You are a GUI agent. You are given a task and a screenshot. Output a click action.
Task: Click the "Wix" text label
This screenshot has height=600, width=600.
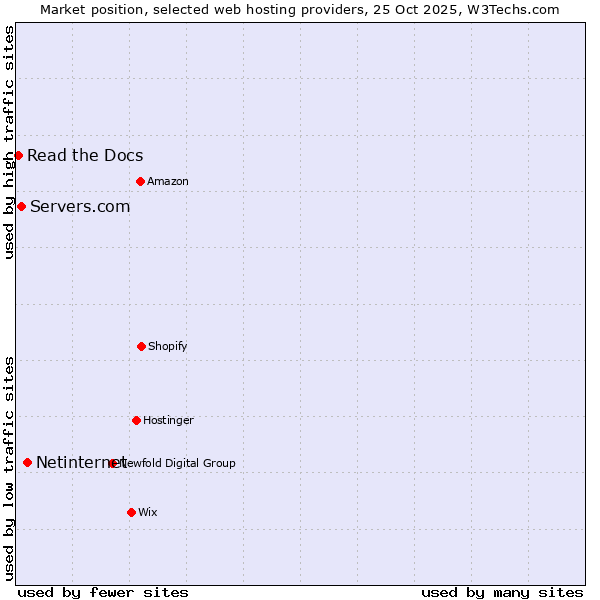pyautogui.click(x=148, y=512)
